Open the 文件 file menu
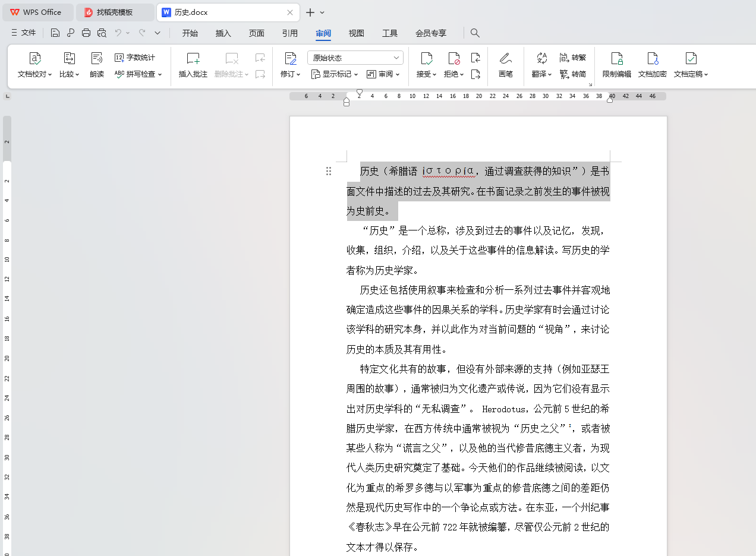 24,33
